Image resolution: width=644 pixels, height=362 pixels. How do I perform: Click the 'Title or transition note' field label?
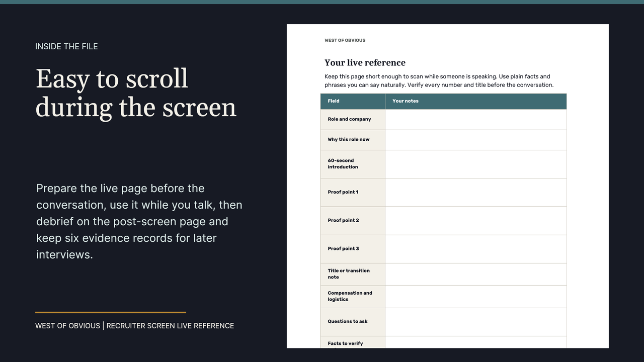tap(349, 274)
